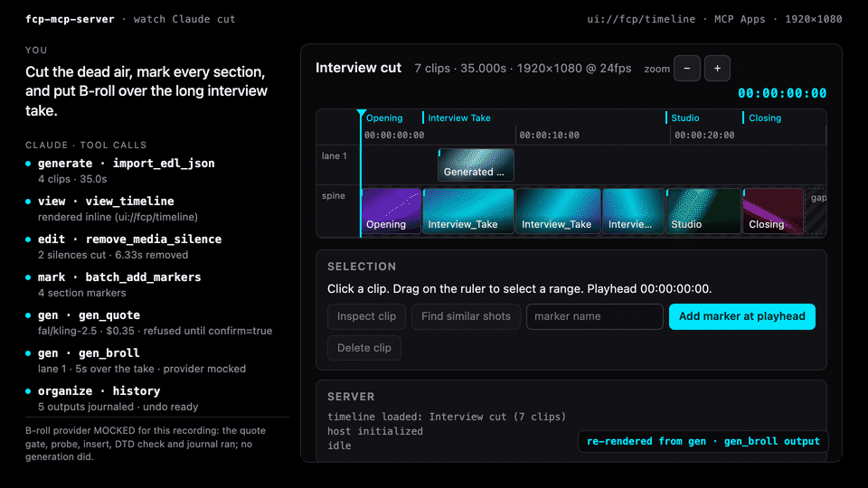Click the Inspect clip button
The height and width of the screenshot is (488, 868).
pyautogui.click(x=366, y=316)
